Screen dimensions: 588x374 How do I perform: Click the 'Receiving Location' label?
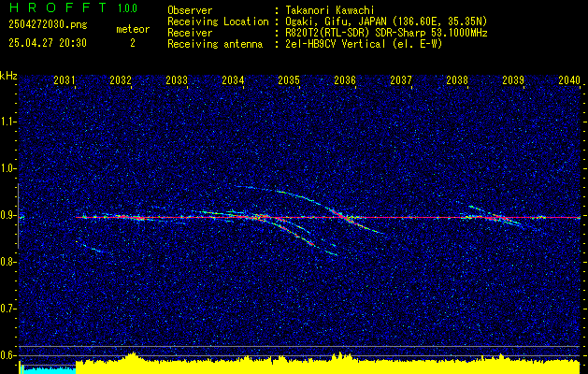click(x=218, y=22)
